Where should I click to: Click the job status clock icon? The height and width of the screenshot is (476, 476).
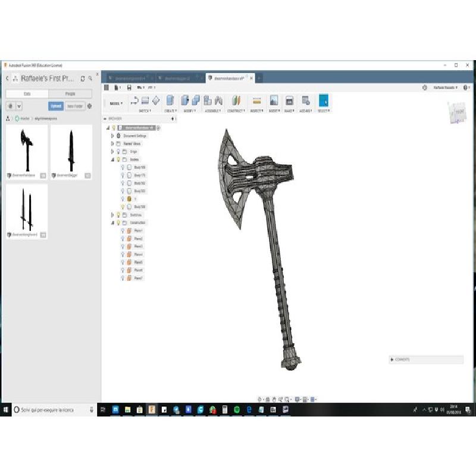[x=425, y=87]
